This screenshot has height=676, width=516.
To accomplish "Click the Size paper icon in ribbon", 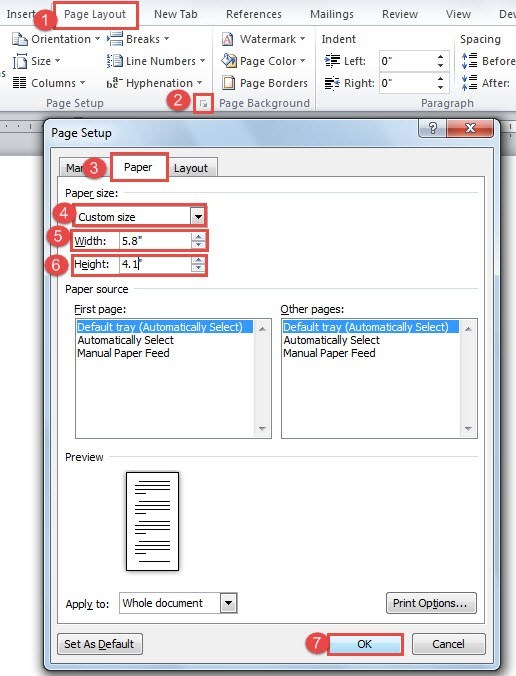I will (x=19, y=61).
